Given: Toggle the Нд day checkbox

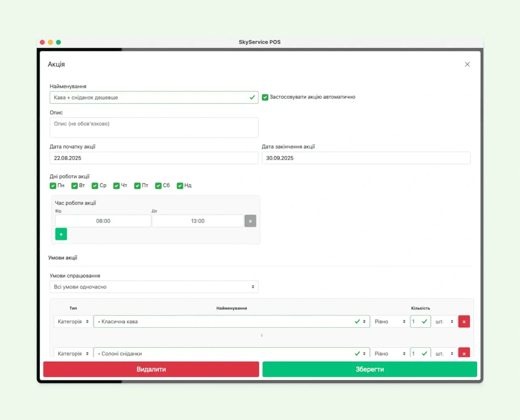Looking at the screenshot, I should (x=180, y=186).
